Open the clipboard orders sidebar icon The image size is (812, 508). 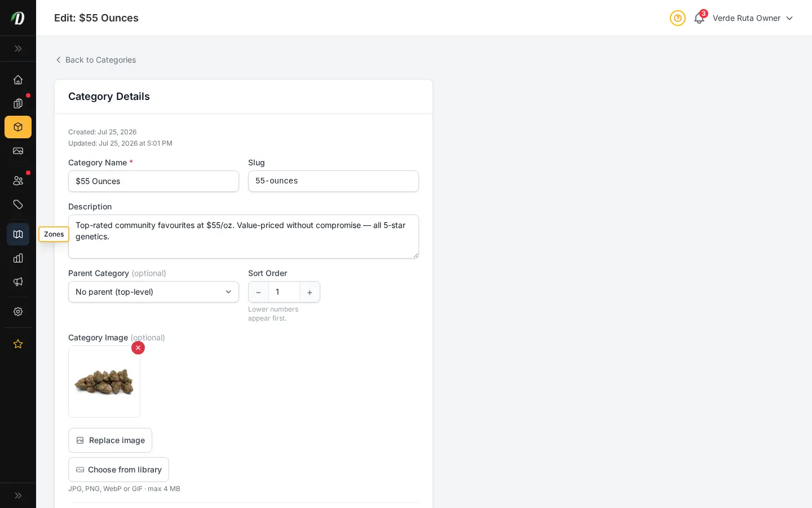18,103
